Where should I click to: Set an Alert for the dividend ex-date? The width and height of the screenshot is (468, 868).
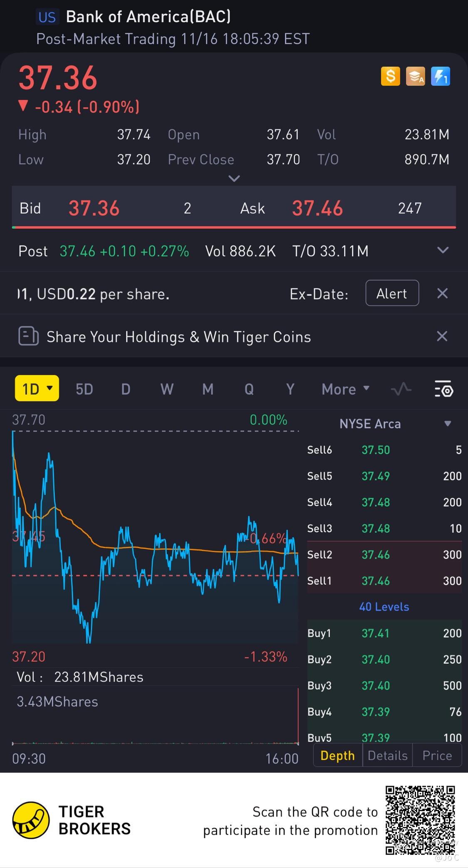392,293
